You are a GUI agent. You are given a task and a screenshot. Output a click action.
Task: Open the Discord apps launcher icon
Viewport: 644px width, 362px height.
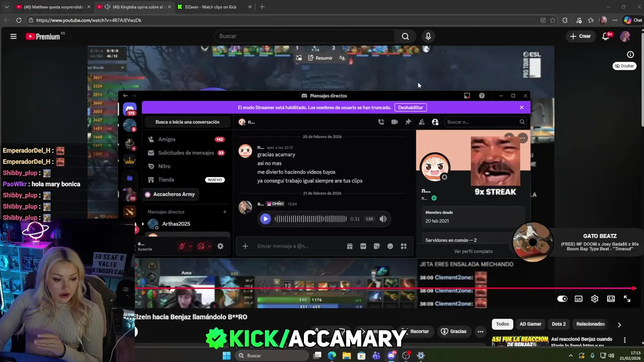tap(404, 246)
